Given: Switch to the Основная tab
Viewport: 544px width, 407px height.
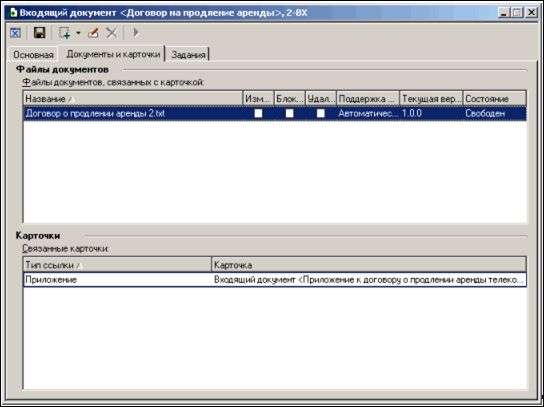Looking at the screenshot, I should point(33,55).
